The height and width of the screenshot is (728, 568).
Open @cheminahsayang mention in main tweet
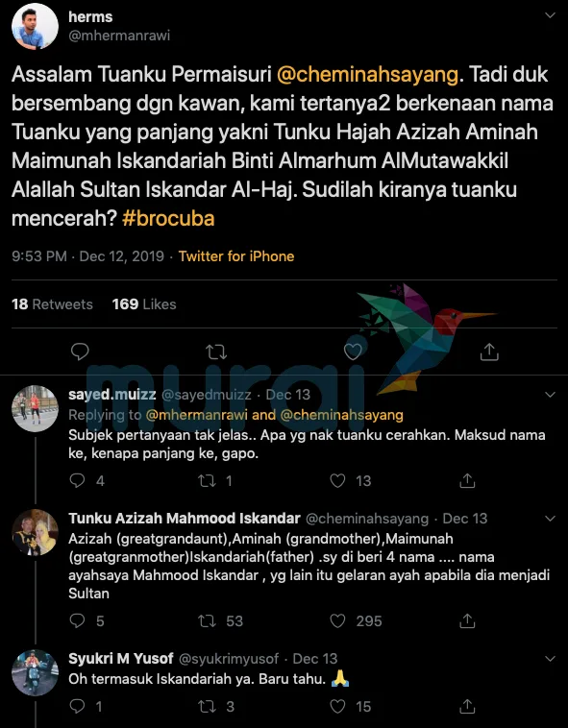(367, 75)
